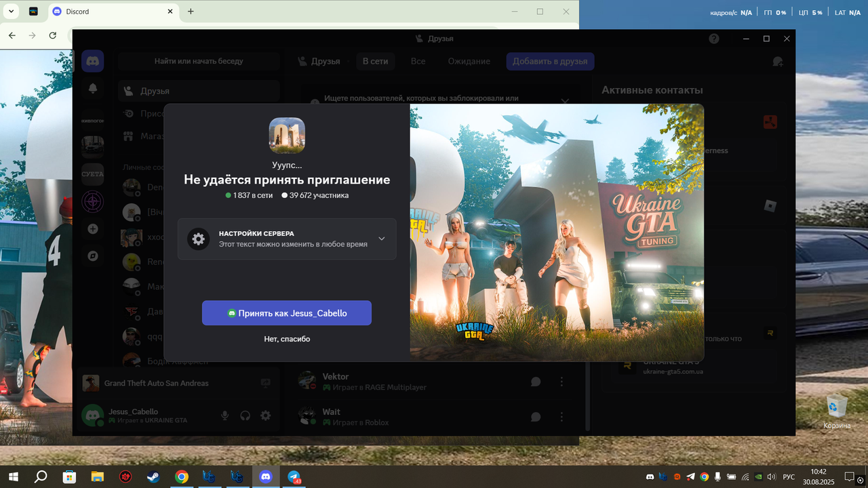Open Windows search from the taskbar
The image size is (868, 488).
tap(41, 476)
